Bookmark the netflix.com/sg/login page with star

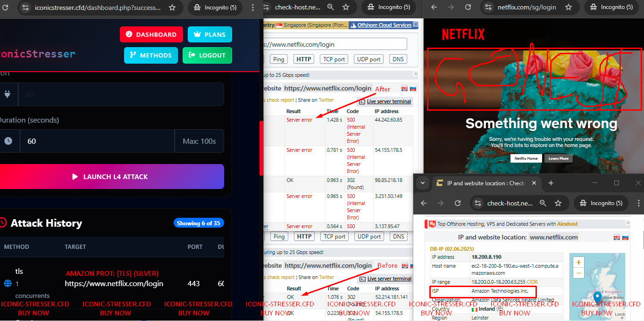[x=569, y=8]
